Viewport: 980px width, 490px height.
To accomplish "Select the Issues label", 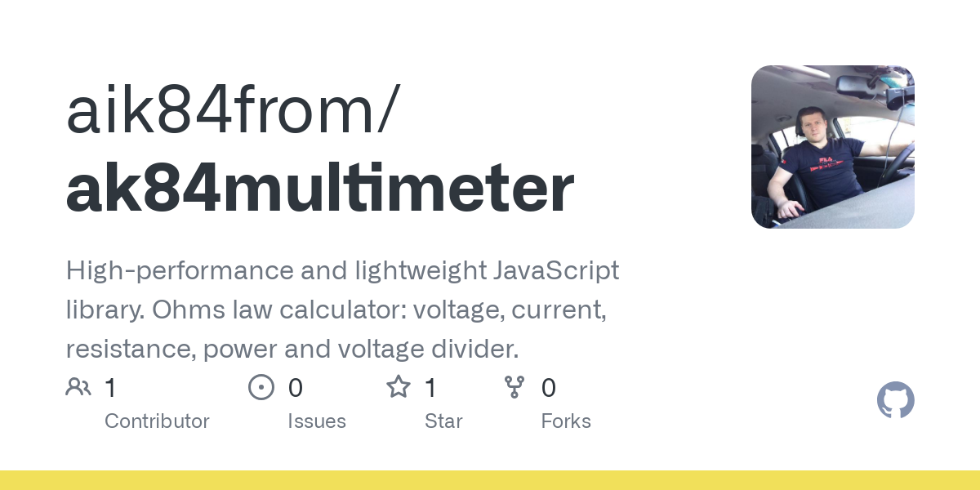I will pos(317,421).
